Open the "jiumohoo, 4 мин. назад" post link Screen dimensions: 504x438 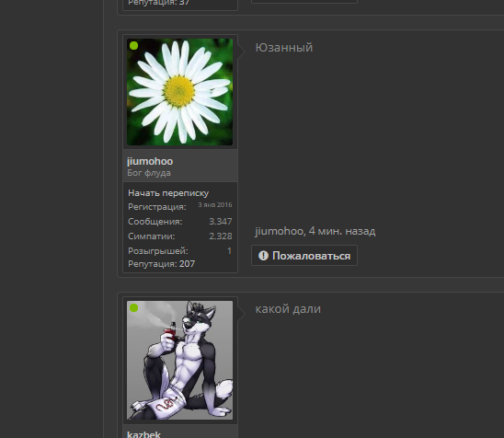pos(315,231)
